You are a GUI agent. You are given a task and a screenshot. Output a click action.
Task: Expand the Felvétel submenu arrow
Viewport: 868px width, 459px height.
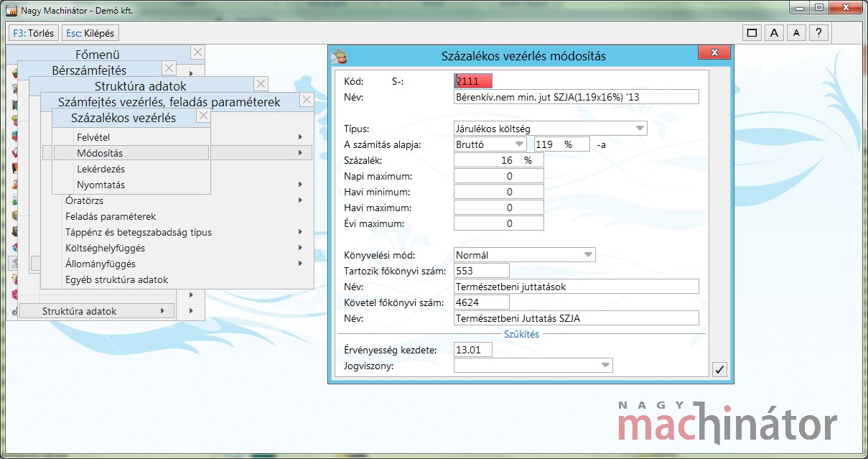pos(300,137)
